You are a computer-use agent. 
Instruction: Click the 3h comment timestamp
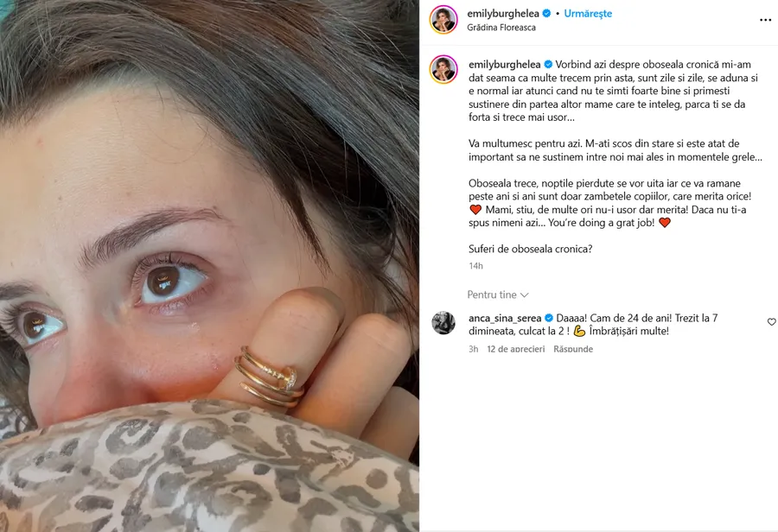[474, 349]
